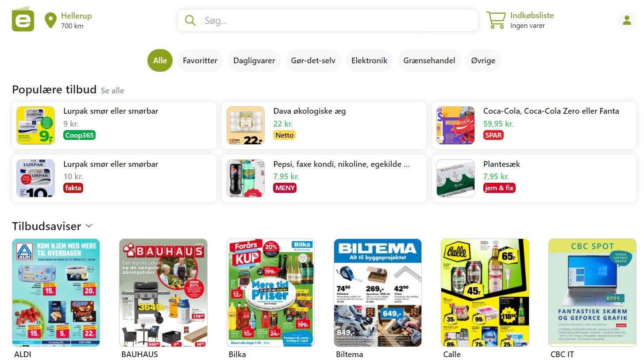Select the Favoritter category filter
This screenshot has height=362, width=644.
[x=200, y=61]
